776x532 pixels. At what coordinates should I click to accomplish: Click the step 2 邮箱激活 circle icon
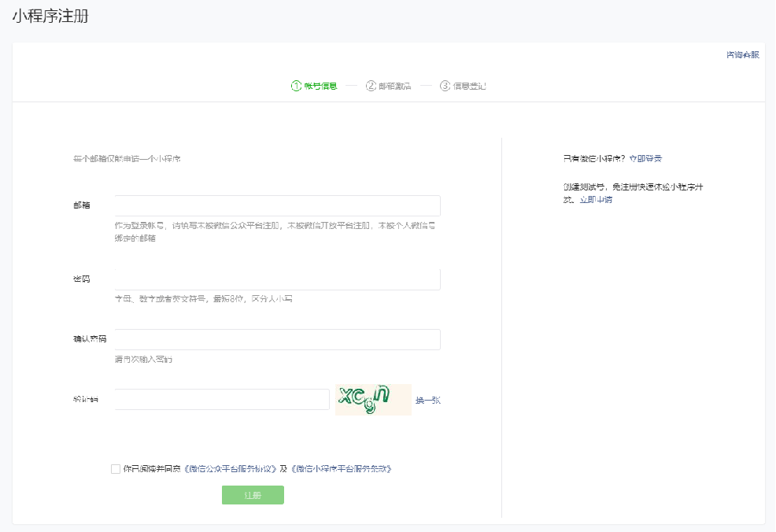tap(371, 86)
